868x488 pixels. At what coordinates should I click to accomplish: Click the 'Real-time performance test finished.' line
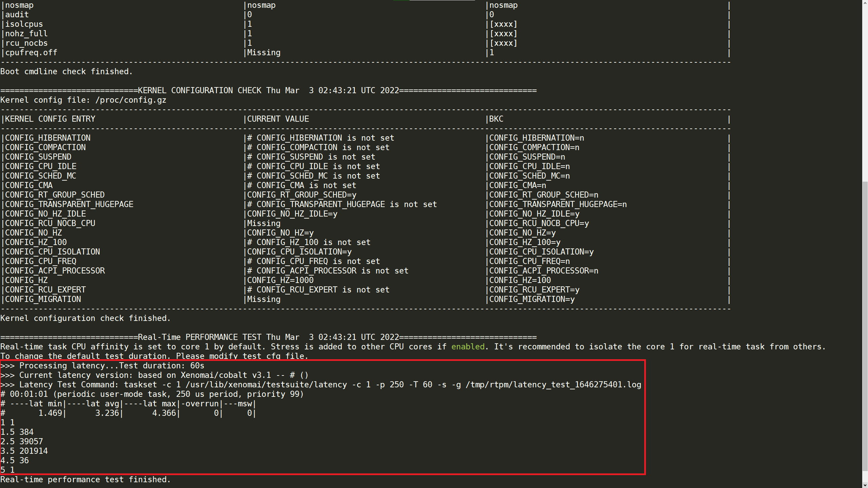point(85,480)
